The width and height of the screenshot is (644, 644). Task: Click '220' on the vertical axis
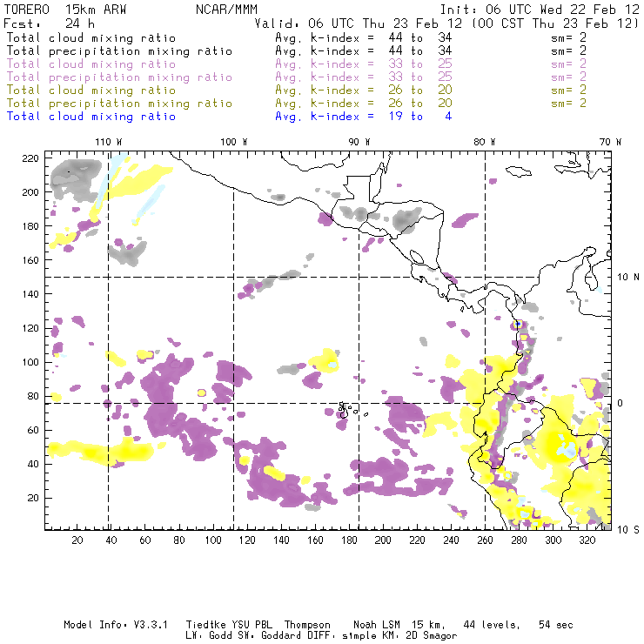[30, 158]
